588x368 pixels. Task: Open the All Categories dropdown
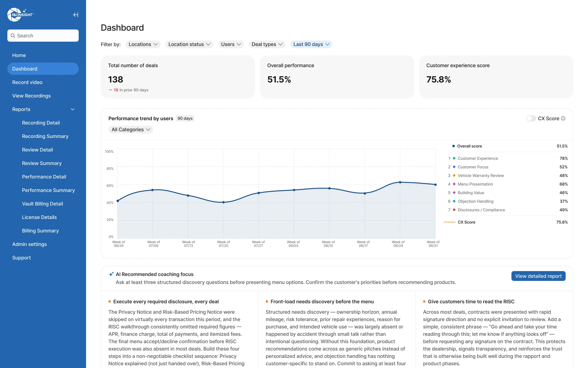[x=131, y=130]
